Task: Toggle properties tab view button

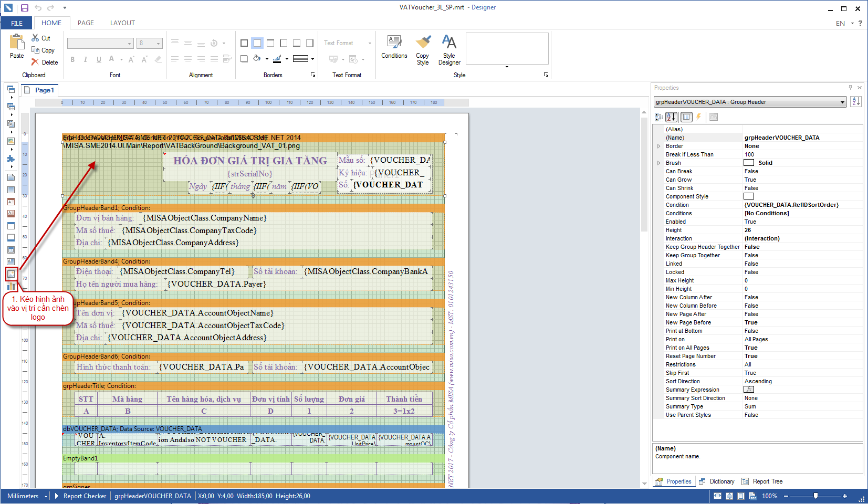Action: [686, 117]
